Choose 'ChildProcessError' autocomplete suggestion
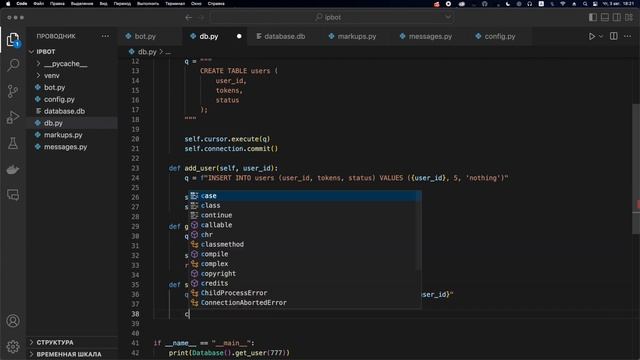This screenshot has height=360, width=640. pos(304,293)
